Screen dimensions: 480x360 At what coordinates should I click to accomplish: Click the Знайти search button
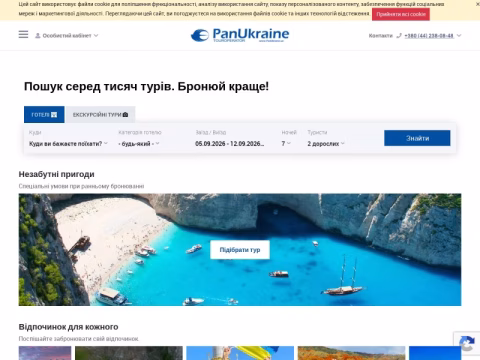[417, 138]
